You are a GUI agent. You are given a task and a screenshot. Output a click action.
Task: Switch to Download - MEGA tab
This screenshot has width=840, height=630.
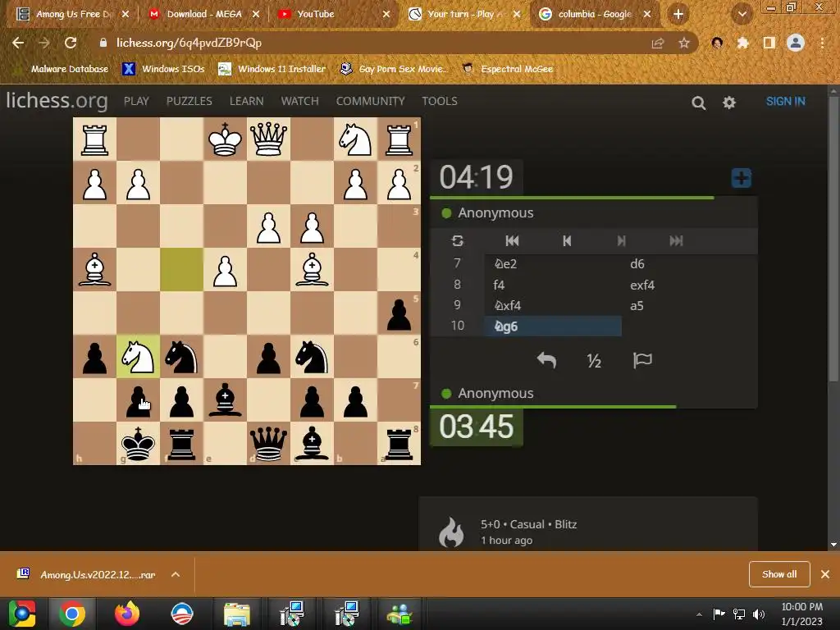pyautogui.click(x=204, y=14)
